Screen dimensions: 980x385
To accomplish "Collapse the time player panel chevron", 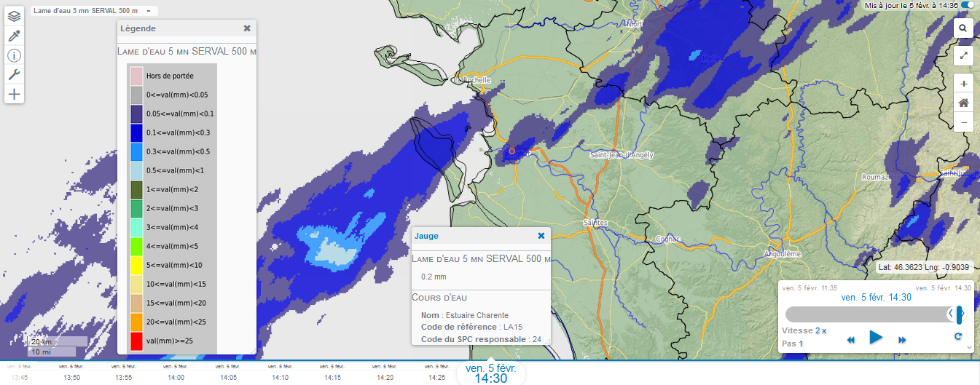I will [x=969, y=347].
